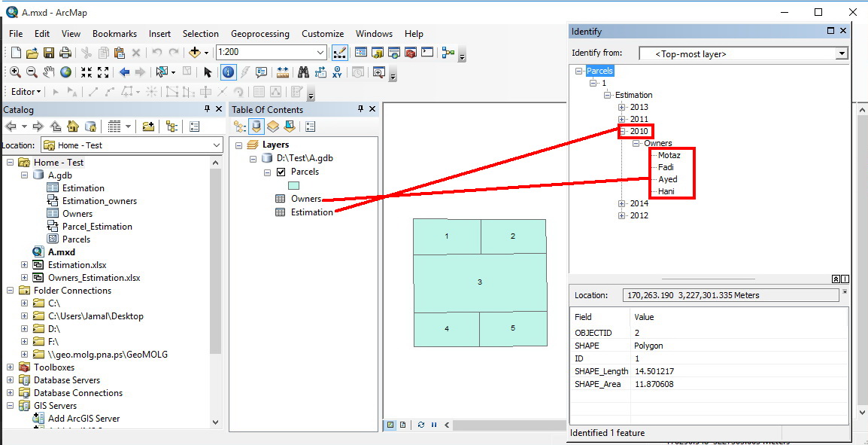Viewport: 868px width, 445px height.
Task: Select A.mxd in the Catalog tree
Action: (62, 252)
